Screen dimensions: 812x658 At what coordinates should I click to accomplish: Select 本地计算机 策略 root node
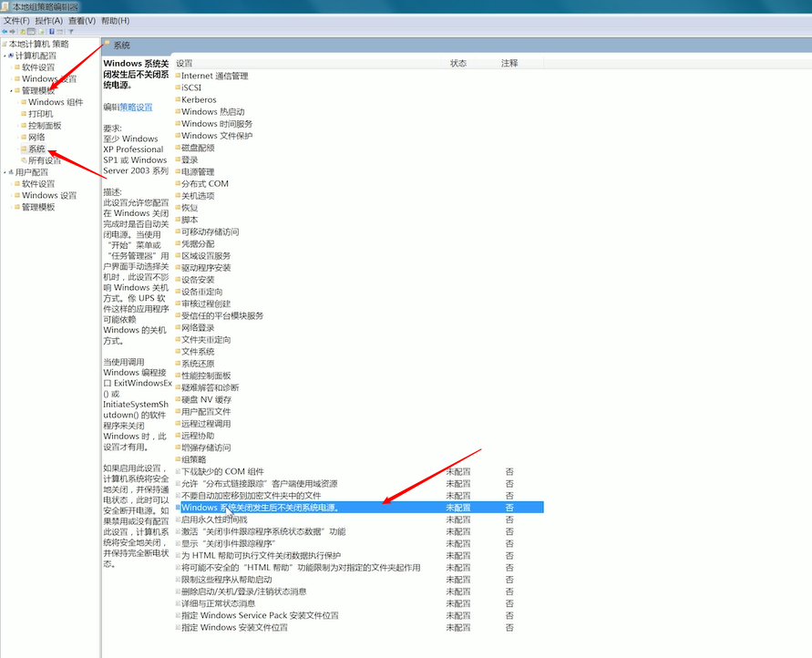point(38,44)
